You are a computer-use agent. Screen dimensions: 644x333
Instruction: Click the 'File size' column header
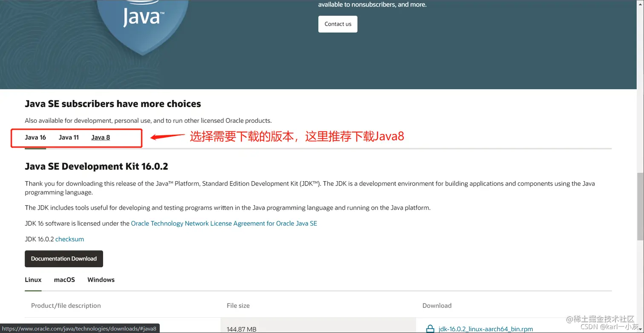point(238,306)
